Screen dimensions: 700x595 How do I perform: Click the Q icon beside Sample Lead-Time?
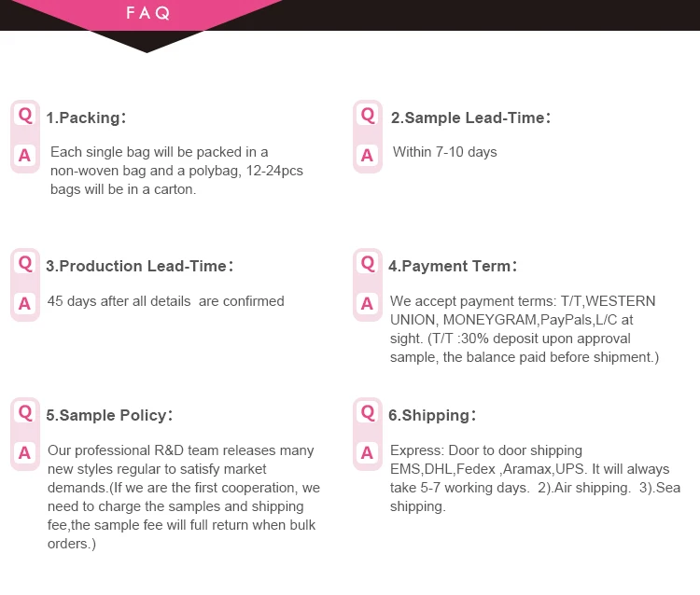[368, 116]
